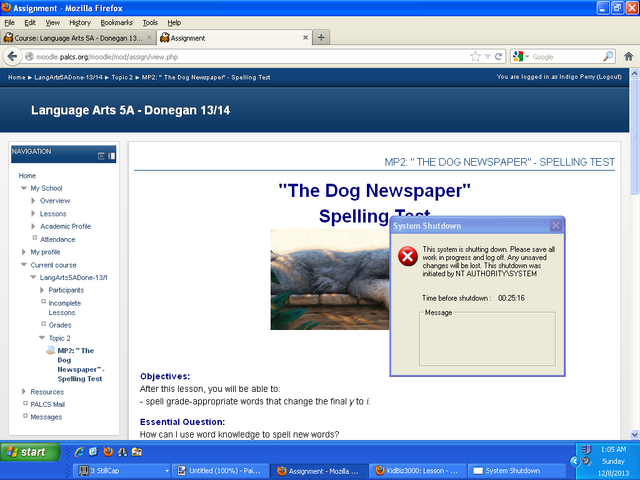This screenshot has width=640, height=480.
Task: Click the system tray clock
Action: click(x=613, y=449)
